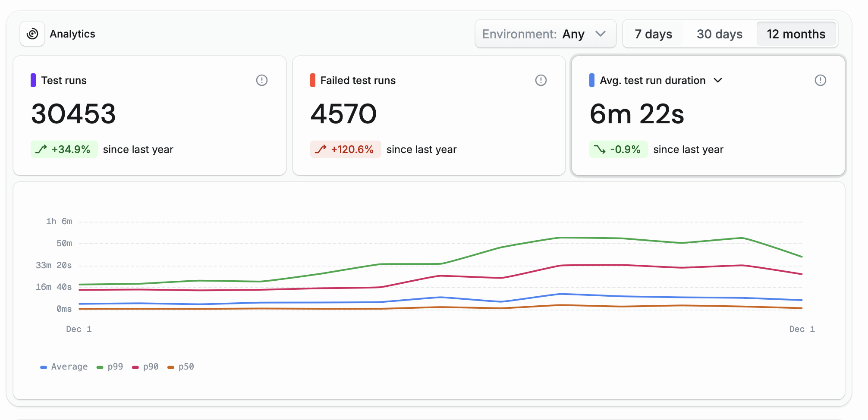This screenshot has height=420, width=868.
Task: Switch to the 30 days range
Action: click(x=719, y=34)
